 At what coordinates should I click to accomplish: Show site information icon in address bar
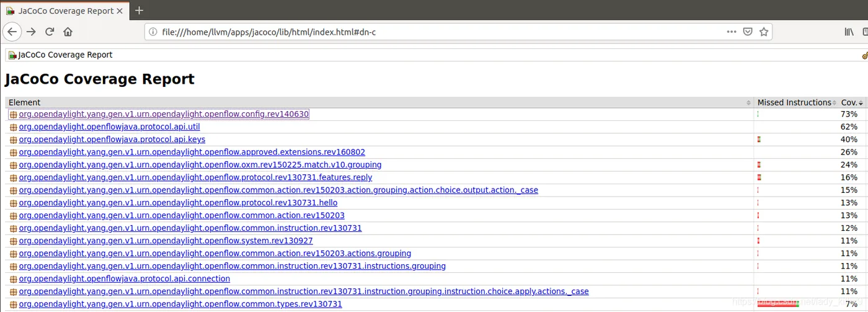pos(153,32)
